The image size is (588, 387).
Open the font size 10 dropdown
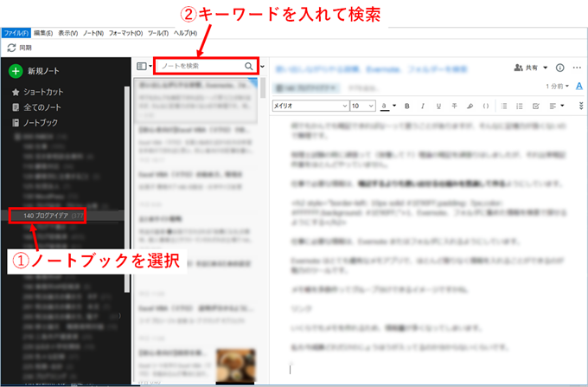pos(362,106)
